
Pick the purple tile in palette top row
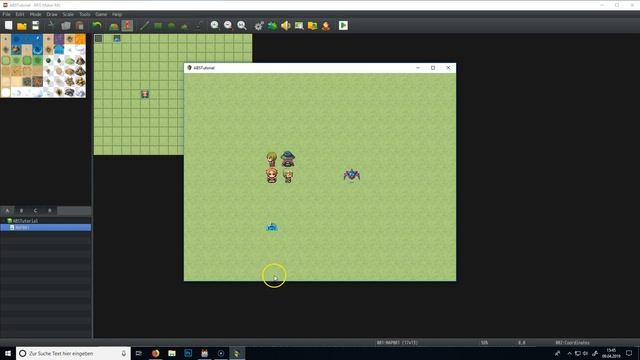[x=59, y=39]
